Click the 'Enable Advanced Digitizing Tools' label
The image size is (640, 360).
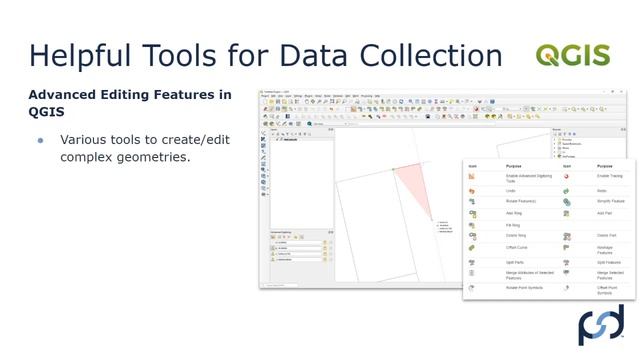(529, 178)
